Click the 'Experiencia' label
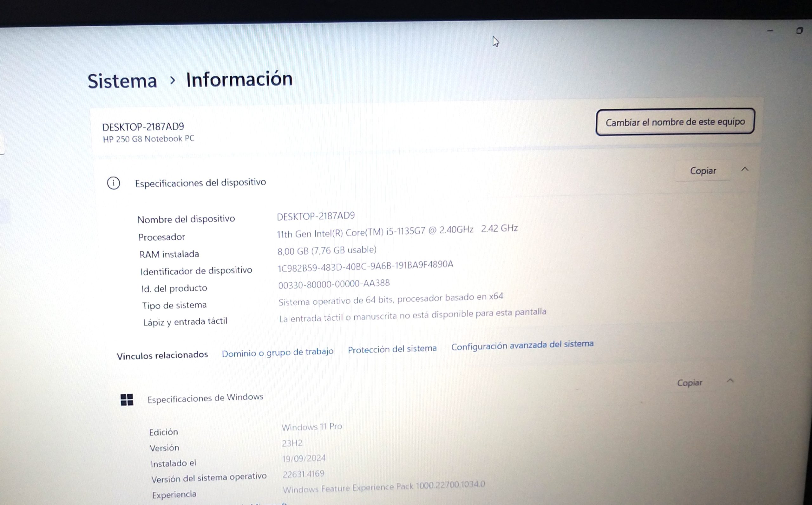812x505 pixels. [174, 495]
